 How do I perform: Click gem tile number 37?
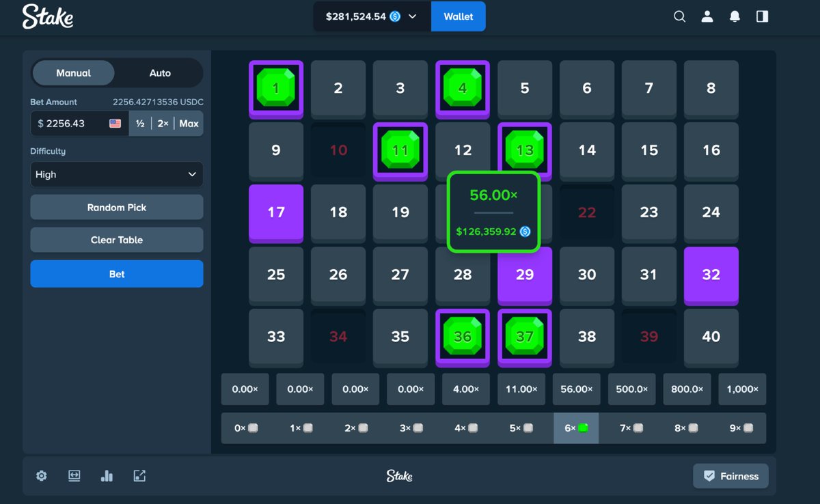tap(525, 337)
